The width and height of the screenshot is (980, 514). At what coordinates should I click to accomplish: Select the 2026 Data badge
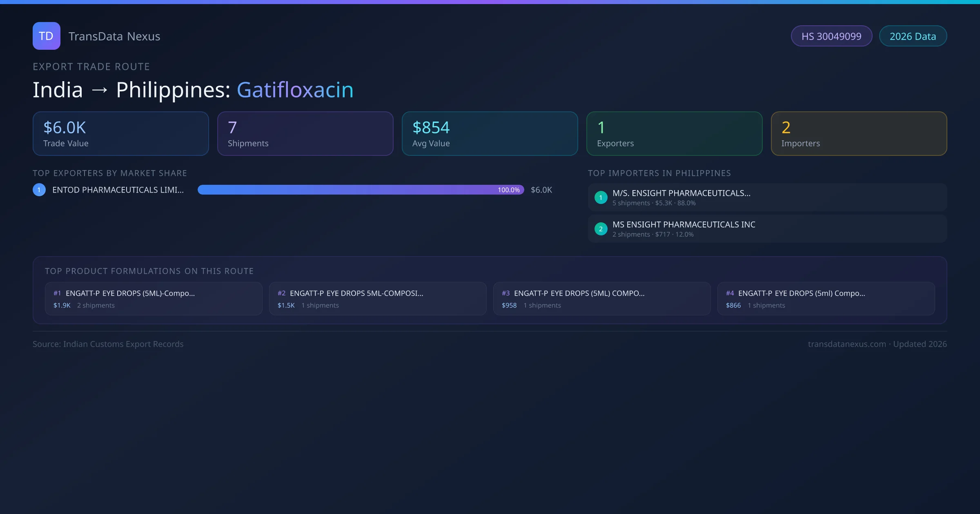[x=913, y=36]
